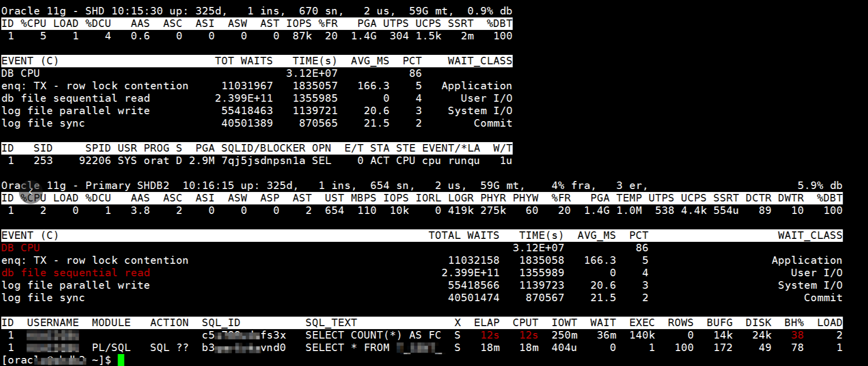Screen dimensions: 868x366
Task: Select SQL ID 7qj5jsdnpsn1a
Action: pyautogui.click(x=263, y=161)
